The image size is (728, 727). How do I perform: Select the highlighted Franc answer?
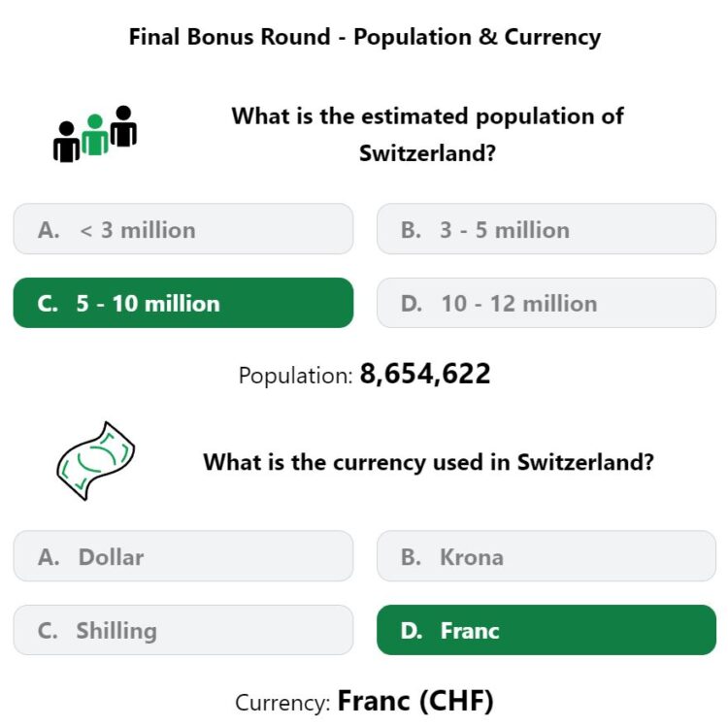click(x=546, y=630)
